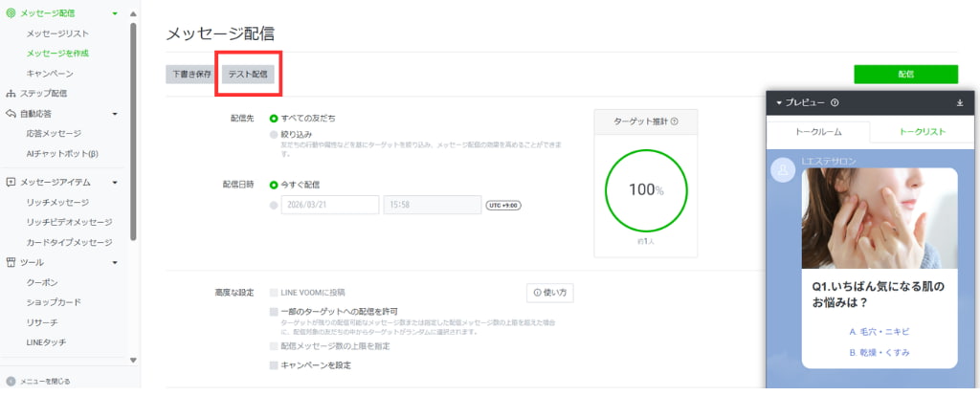Choose answer A. 毛穴・ニキビ in preview

(x=880, y=332)
